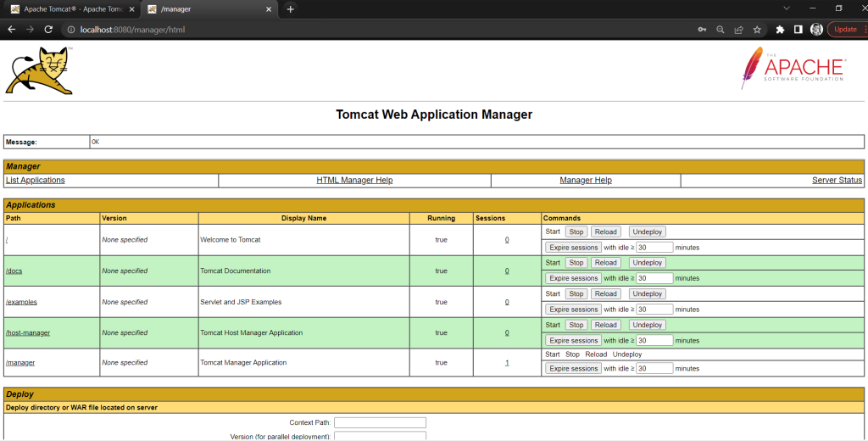
Task: Expire sessions for Servlet and JSP Examples
Action: click(574, 310)
